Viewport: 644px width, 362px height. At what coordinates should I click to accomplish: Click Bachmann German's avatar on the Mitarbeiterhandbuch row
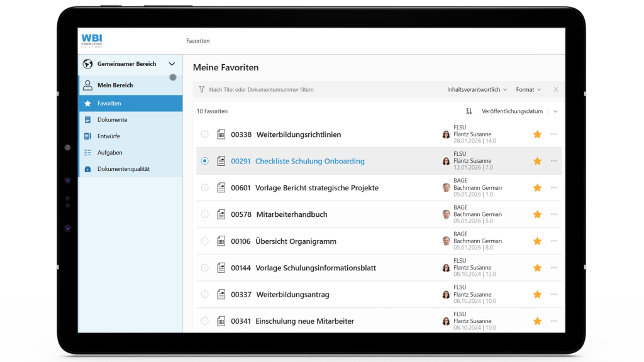(446, 214)
